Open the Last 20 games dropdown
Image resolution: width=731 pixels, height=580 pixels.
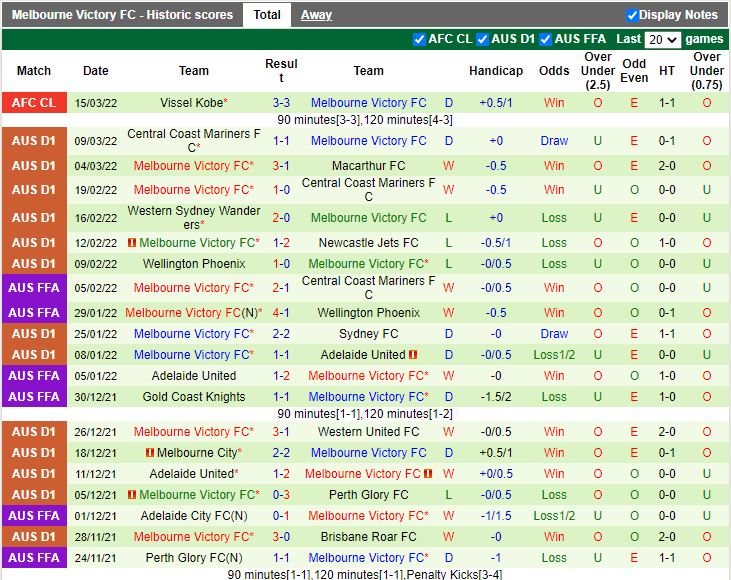click(662, 40)
